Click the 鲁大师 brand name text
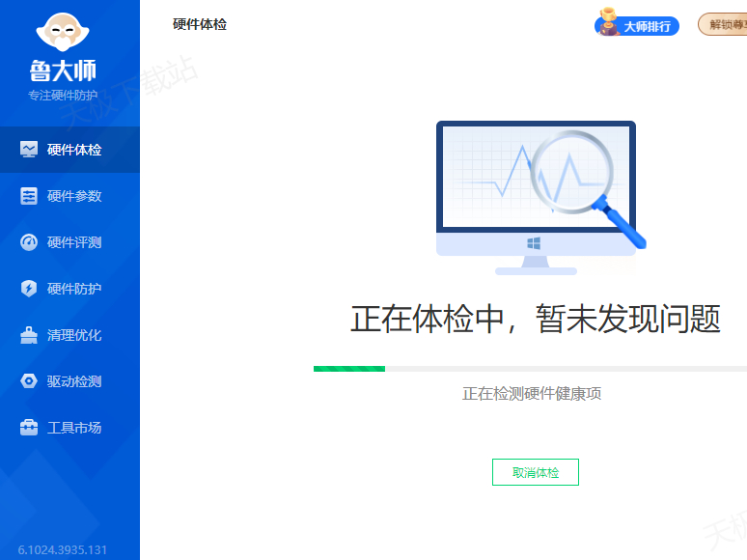Viewport: 747px width, 560px height. [x=63, y=70]
